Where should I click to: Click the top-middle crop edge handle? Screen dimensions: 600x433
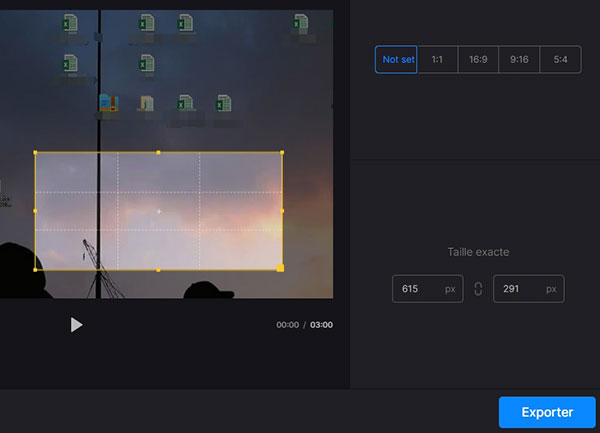(158, 153)
